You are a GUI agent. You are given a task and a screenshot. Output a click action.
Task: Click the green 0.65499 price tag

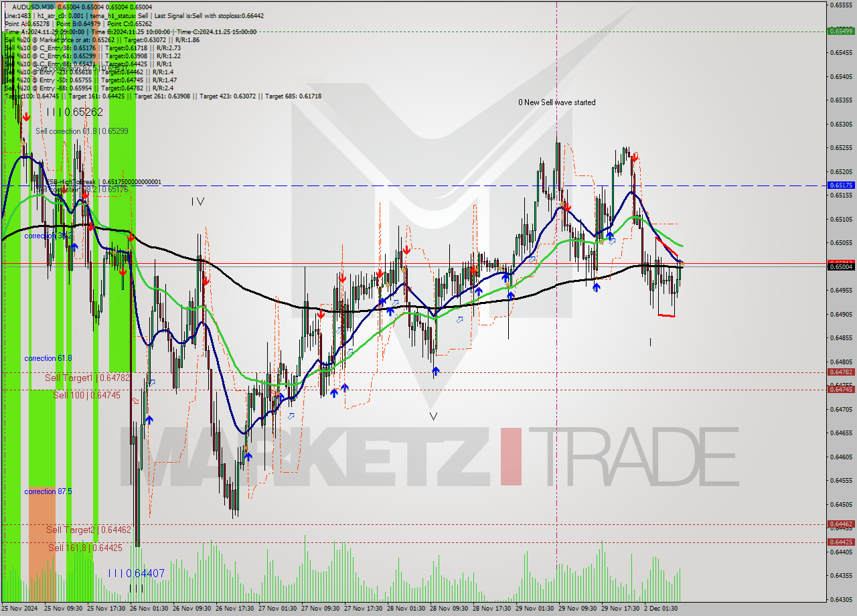pyautogui.click(x=841, y=31)
